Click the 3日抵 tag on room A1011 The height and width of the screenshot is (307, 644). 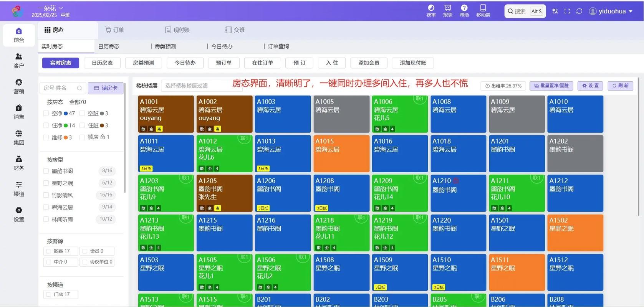(x=146, y=168)
